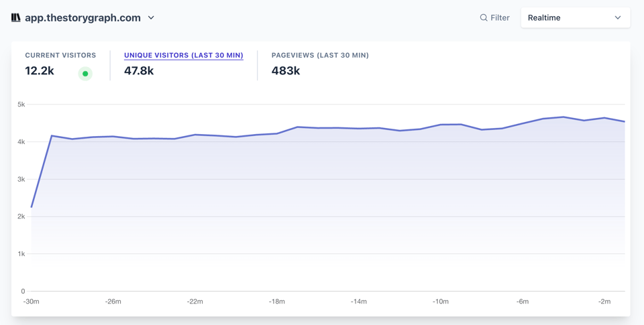Click the Current Visitors label

click(60, 55)
